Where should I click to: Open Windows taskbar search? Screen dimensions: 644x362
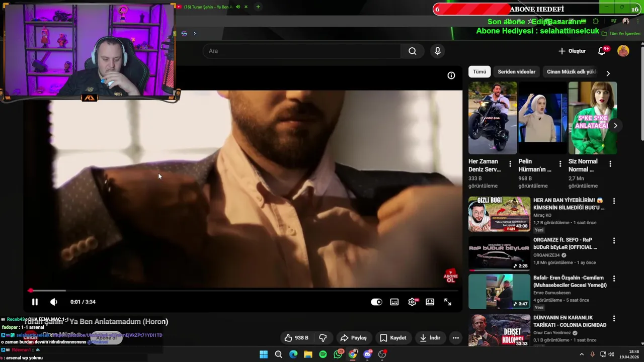click(278, 354)
